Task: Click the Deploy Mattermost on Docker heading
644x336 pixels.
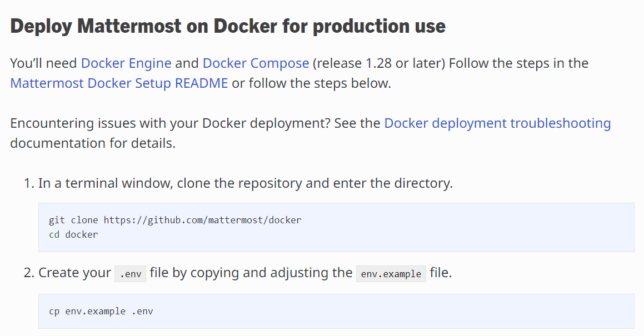Action: [228, 26]
